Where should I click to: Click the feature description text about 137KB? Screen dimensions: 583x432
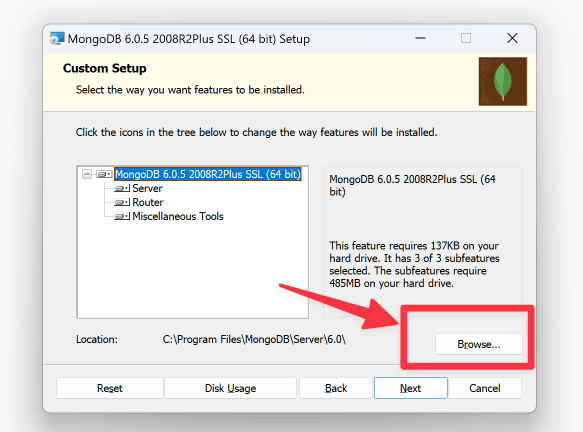point(414,264)
